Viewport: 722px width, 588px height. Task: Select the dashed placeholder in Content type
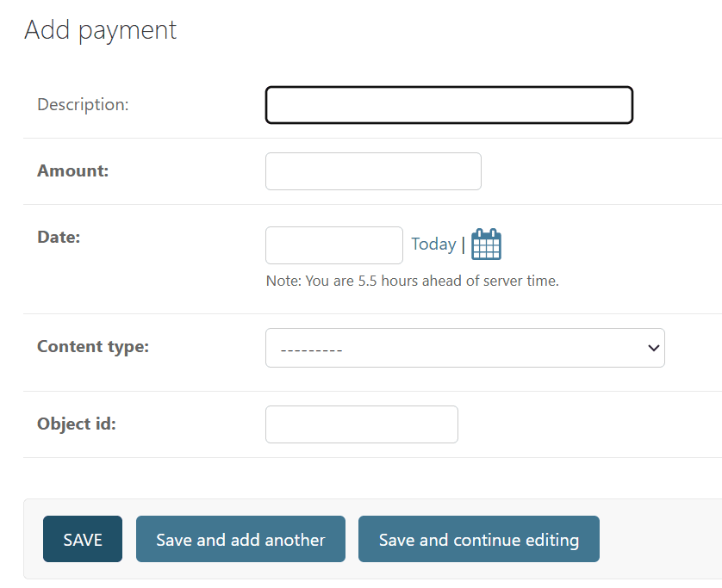coord(312,349)
